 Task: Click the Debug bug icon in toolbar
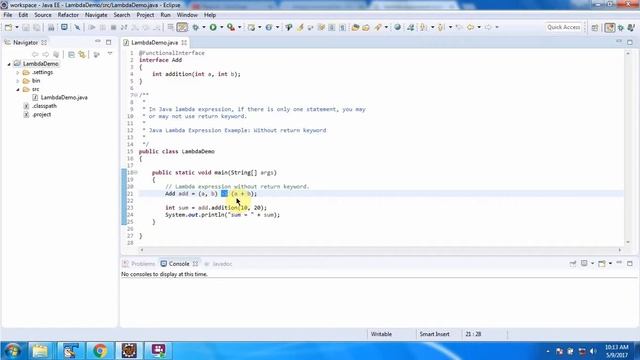(196, 27)
